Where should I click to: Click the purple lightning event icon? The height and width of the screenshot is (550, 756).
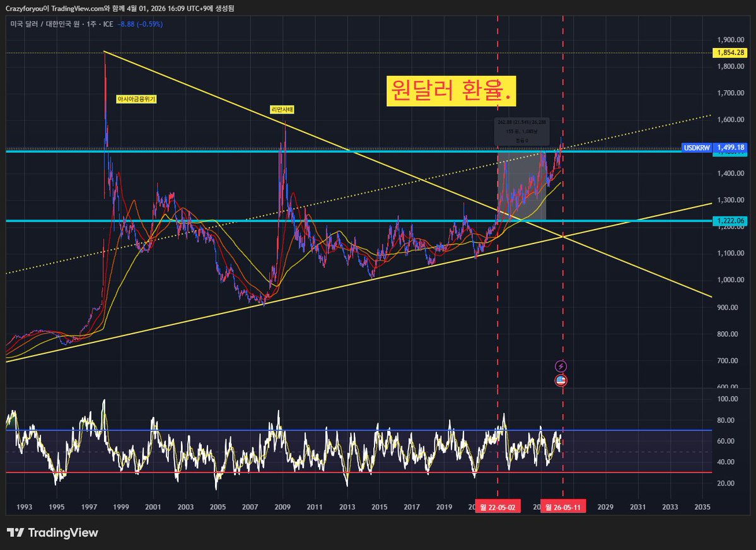coord(561,366)
